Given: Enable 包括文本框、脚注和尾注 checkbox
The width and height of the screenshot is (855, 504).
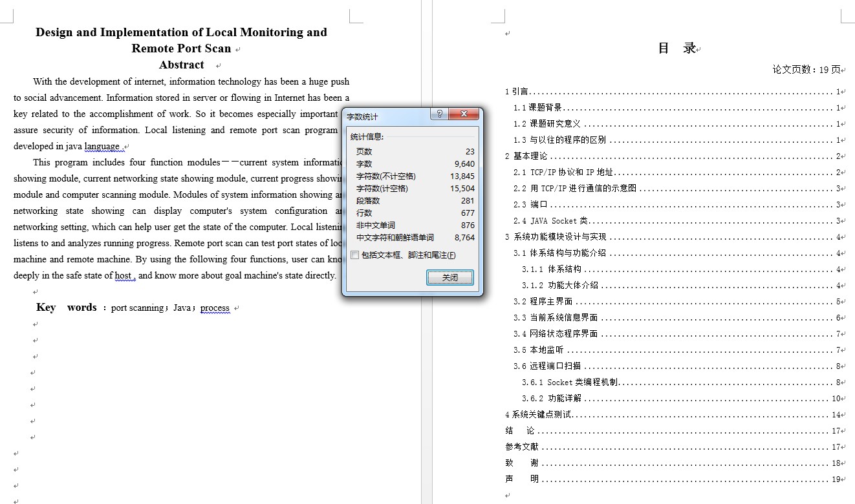Looking at the screenshot, I should coord(355,255).
